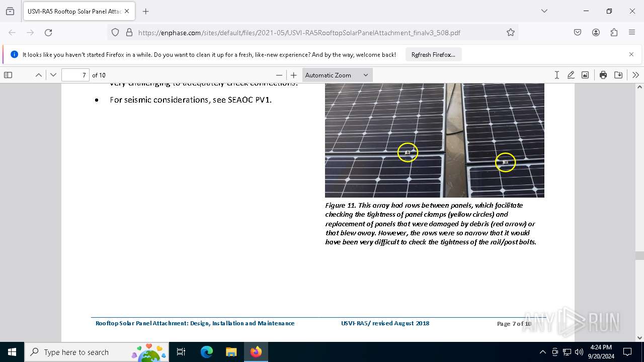Click the PDF vertical scrollbar thumb
The image size is (644, 362).
click(639, 255)
